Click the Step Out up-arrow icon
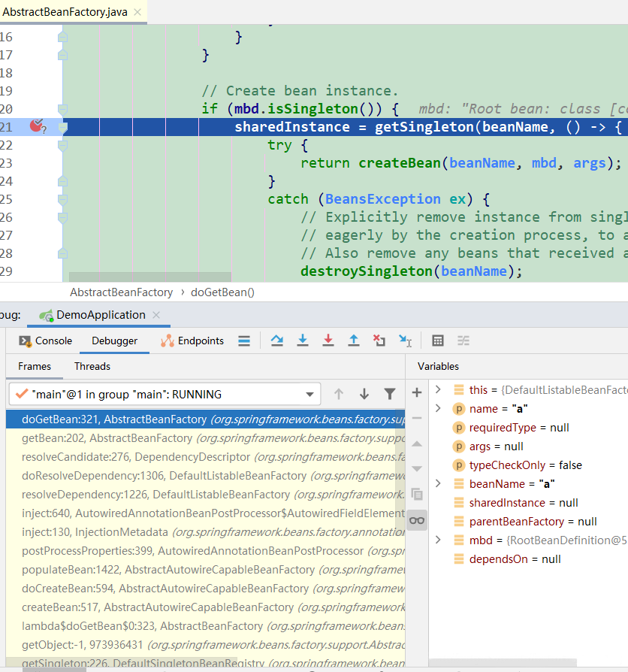Viewport: 628px width, 672px height. pos(353,341)
